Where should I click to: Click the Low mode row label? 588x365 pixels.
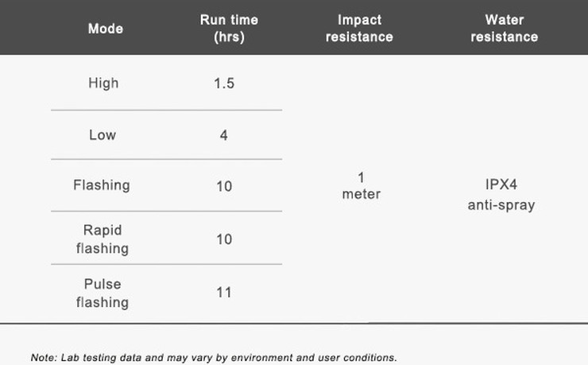[103, 134]
